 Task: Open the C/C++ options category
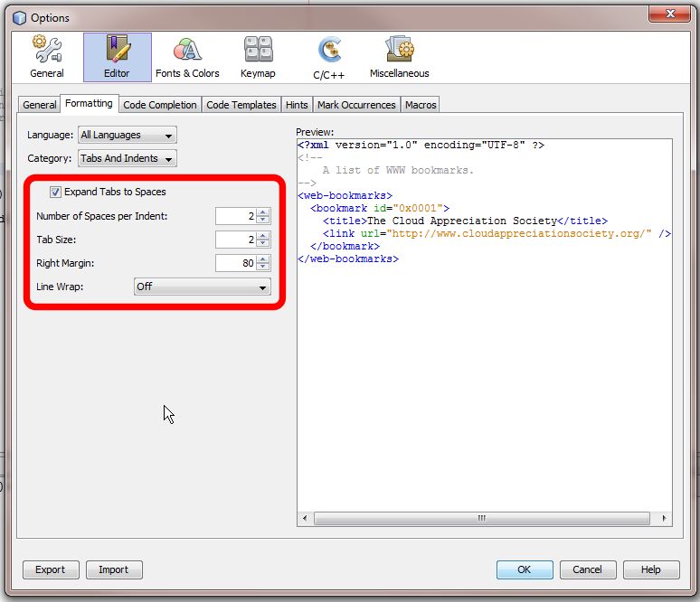point(329,57)
